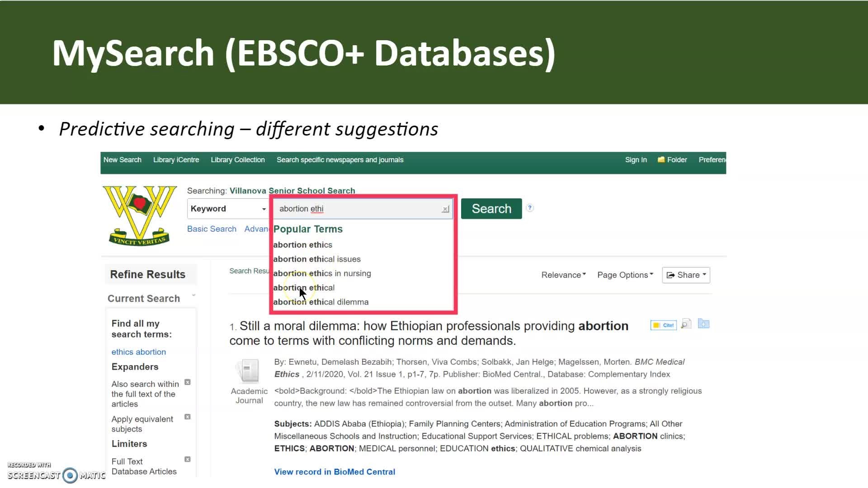Open Library Collection menu item
Screen dimensions: 868x488
237,160
